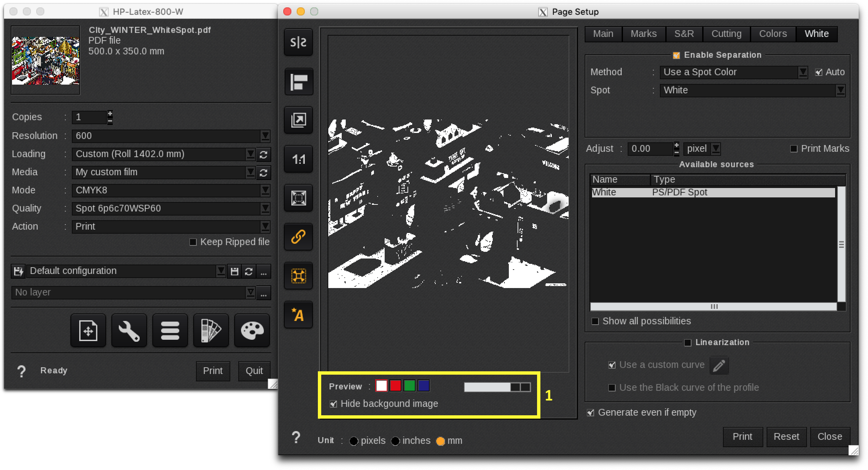This screenshot has height=470, width=868.
Task: Uncheck Hide backgound image
Action: 333,404
